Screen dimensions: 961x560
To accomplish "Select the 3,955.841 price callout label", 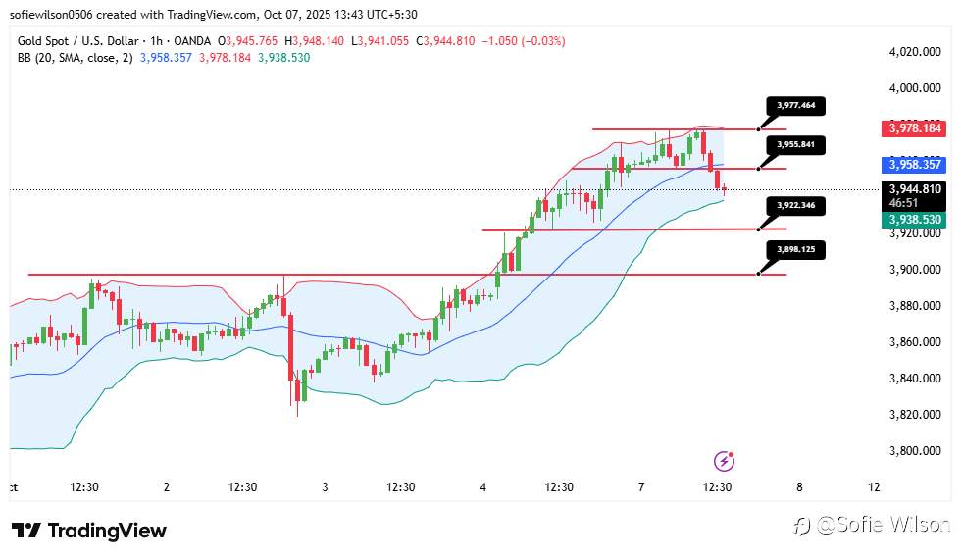I will click(795, 145).
